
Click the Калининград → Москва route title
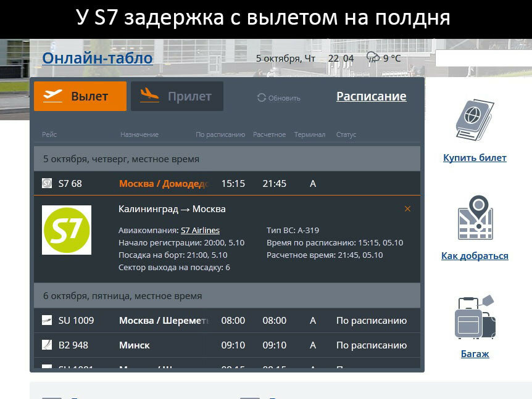[172, 209]
